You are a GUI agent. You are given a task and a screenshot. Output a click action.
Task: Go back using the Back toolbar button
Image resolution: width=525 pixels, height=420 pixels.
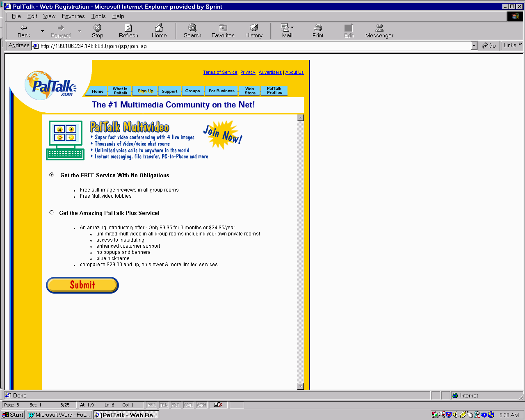24,31
